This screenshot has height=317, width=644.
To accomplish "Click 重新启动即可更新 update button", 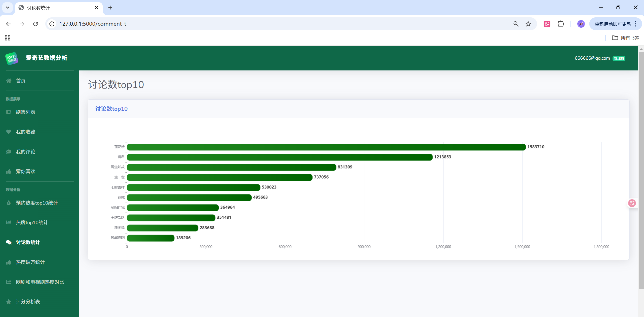I will point(613,24).
